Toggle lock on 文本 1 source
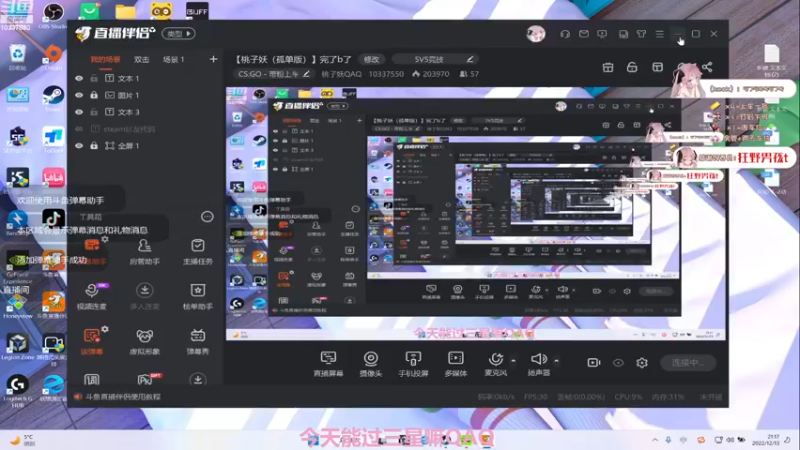Viewport: 800px width, 450px height. [94, 79]
